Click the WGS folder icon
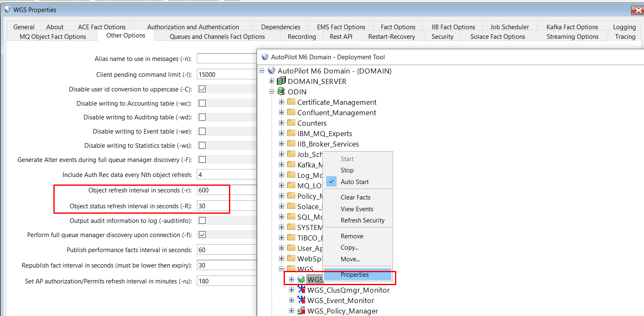Viewport: 644px width, 316px height. pos(291,269)
